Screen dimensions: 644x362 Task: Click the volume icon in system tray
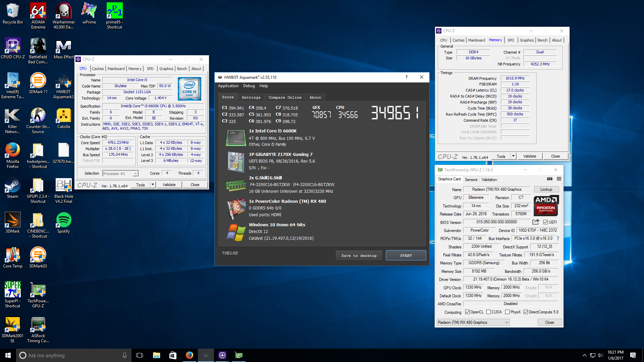(600, 355)
